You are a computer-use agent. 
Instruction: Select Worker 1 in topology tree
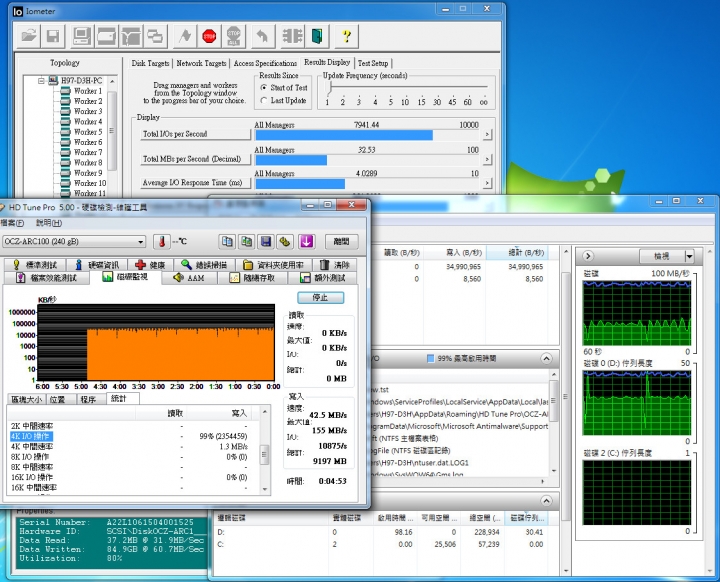88,91
